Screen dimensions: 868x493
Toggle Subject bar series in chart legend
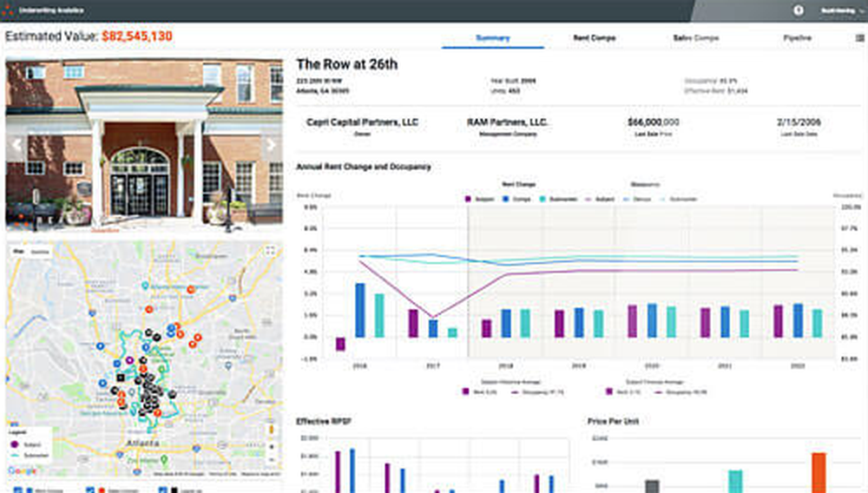479,199
